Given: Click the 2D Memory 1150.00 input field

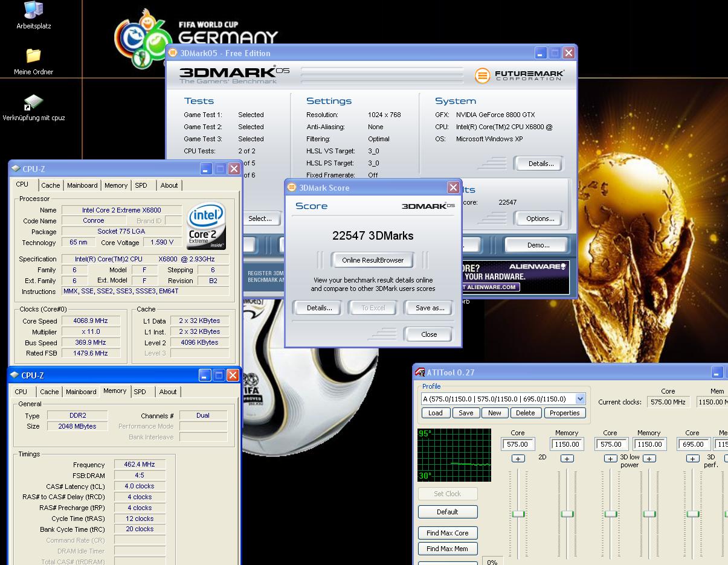Looking at the screenshot, I should 567,444.
